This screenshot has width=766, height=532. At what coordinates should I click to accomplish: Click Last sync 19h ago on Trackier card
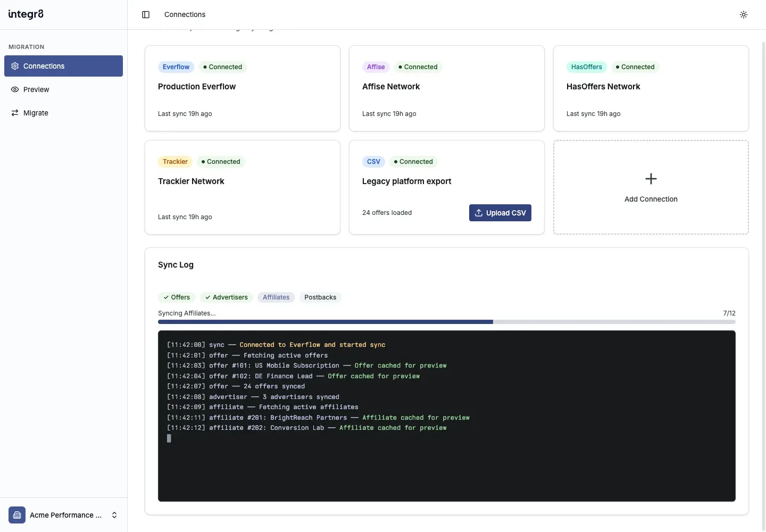(x=185, y=217)
